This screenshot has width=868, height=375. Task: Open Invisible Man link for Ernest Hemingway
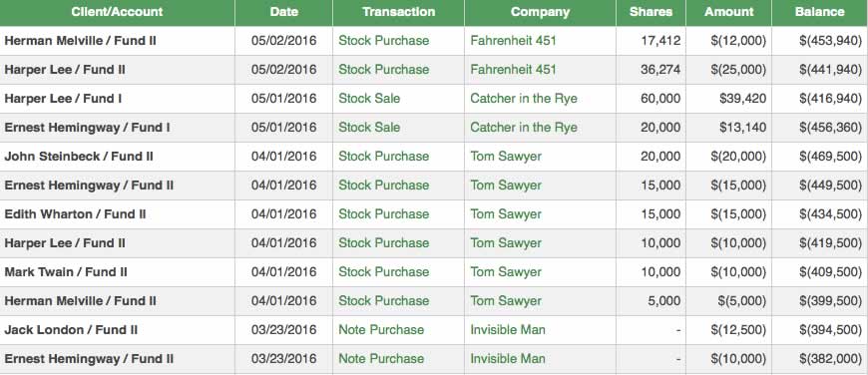coord(508,358)
